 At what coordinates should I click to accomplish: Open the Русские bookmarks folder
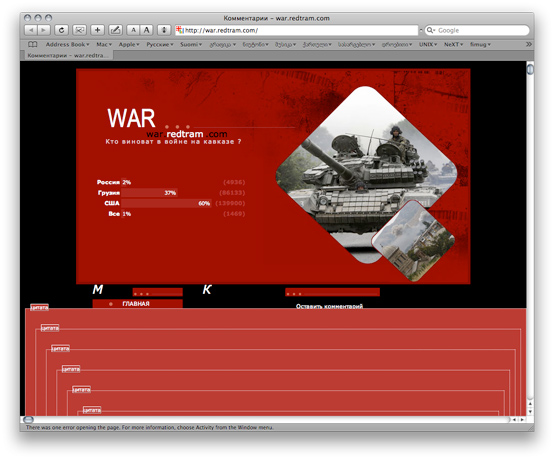pos(160,45)
